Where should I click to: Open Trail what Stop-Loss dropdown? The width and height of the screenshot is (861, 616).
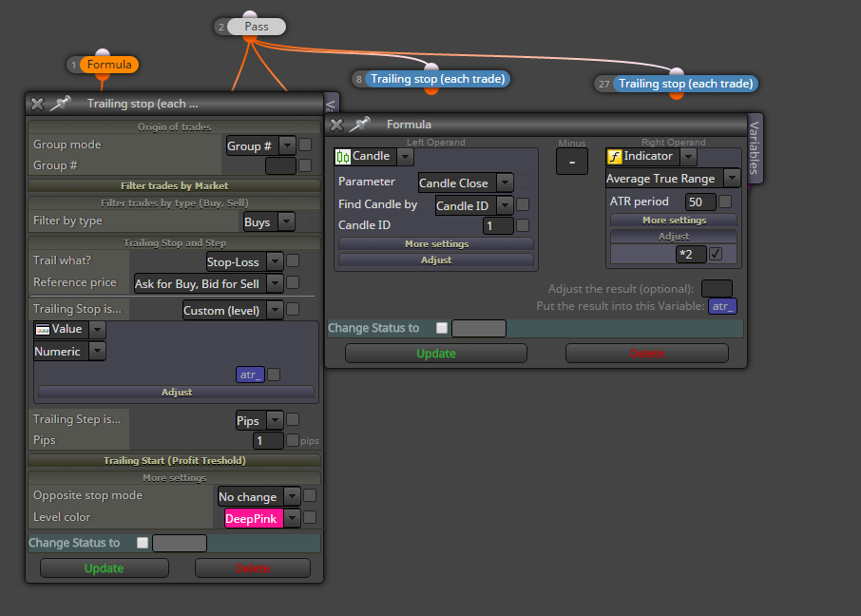coord(244,262)
